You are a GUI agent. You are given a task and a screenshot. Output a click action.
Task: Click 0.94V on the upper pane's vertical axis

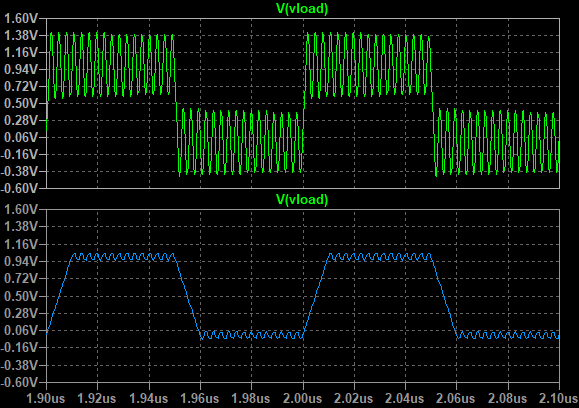(21, 69)
